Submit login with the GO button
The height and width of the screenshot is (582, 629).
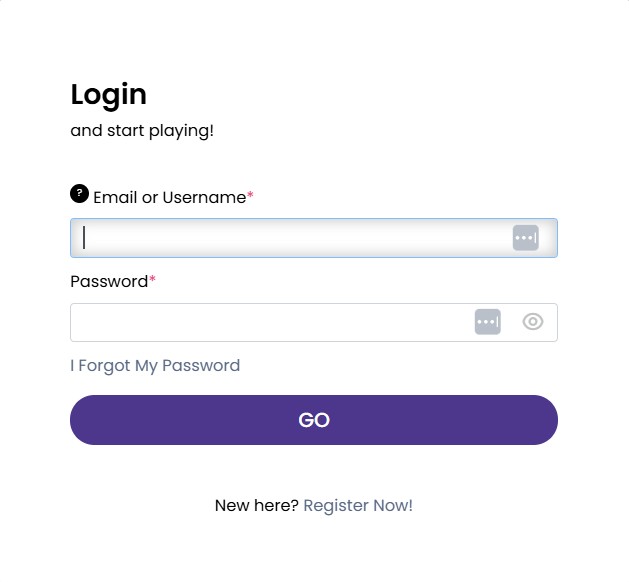pos(314,420)
